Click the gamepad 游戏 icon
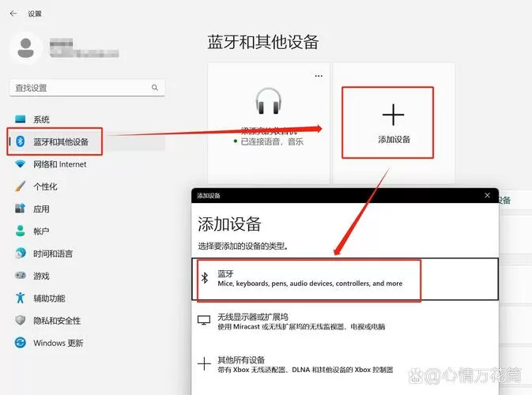Screen dimensions: 532x395 tap(21, 275)
